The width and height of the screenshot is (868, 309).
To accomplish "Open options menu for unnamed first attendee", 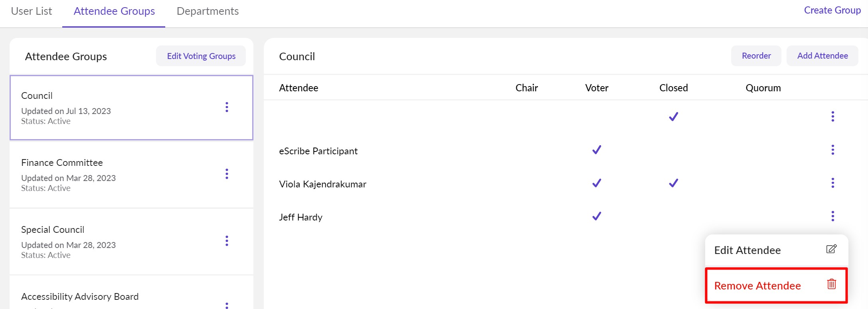I will click(x=832, y=116).
